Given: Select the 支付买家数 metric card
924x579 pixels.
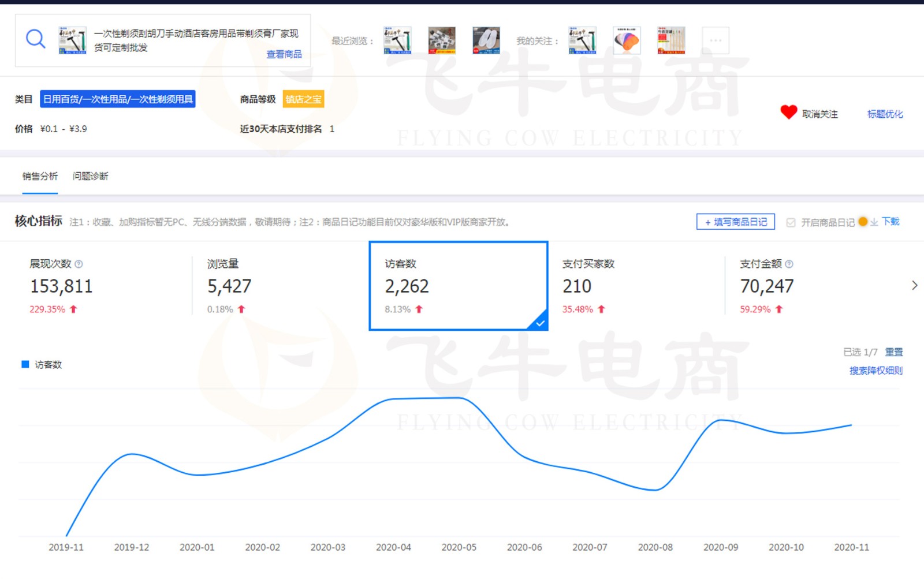Looking at the screenshot, I should [635, 286].
